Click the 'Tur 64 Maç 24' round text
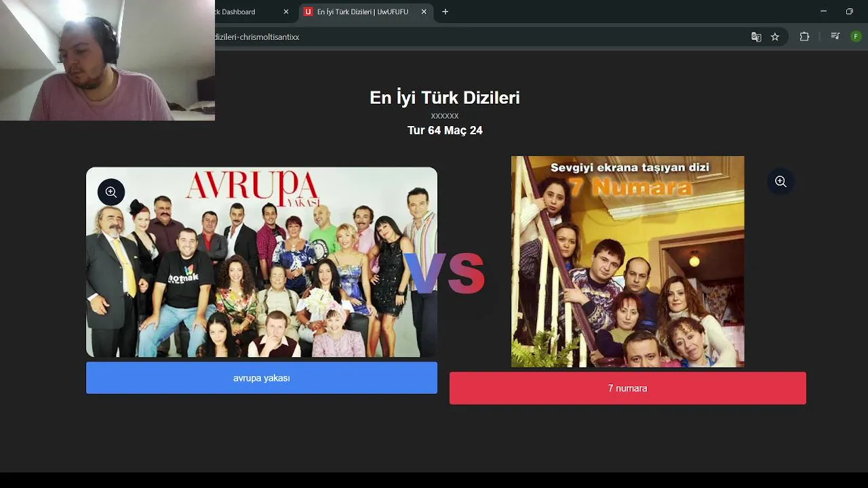The width and height of the screenshot is (868, 488). (x=445, y=130)
